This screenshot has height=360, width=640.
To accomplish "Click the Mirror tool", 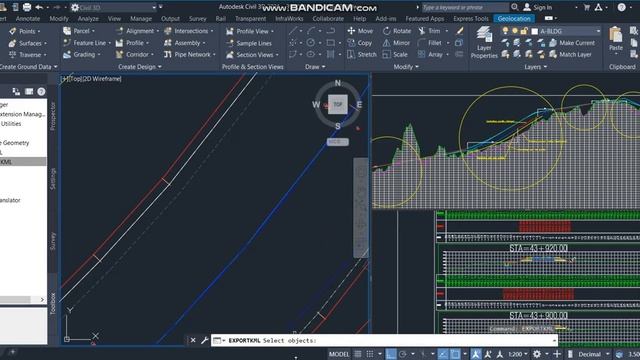I will (x=396, y=43).
